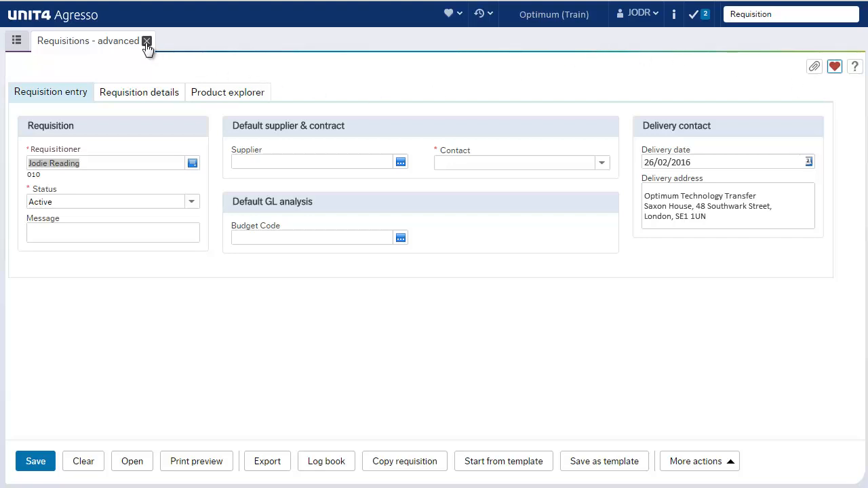Open the help question mark icon

pos(855,66)
